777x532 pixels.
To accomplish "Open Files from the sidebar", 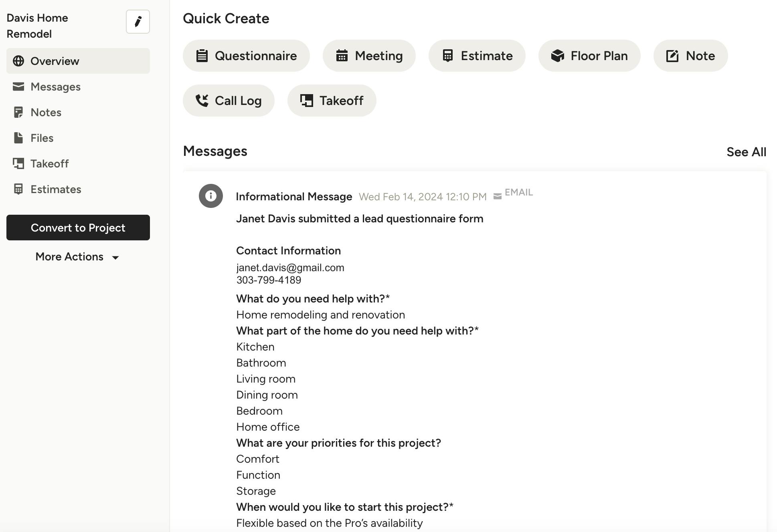I will point(41,138).
